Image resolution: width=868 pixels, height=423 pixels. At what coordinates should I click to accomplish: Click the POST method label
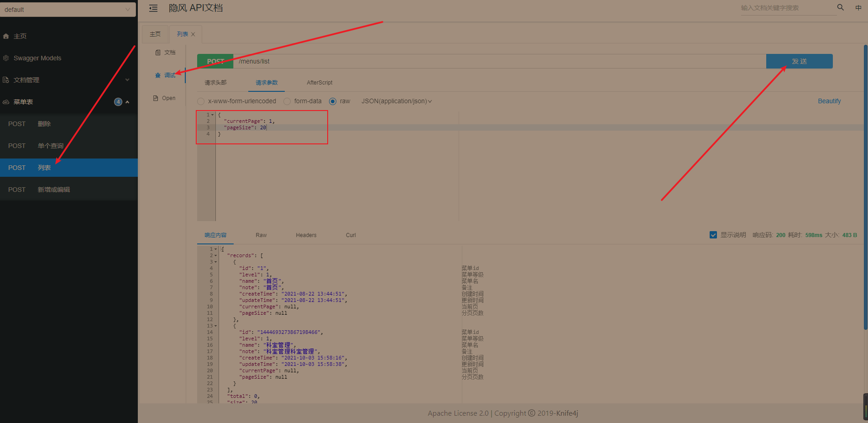[x=215, y=61]
